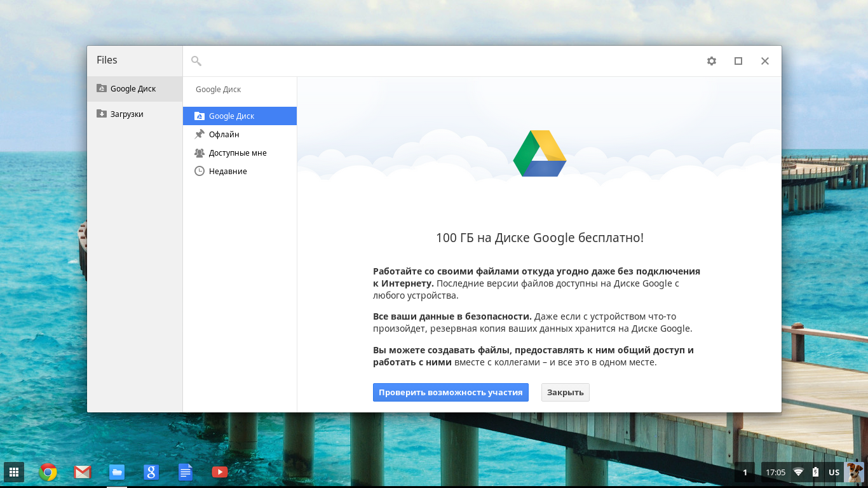868x488 pixels.
Task: Click Drive folder icon beside sidebar Google Диск
Action: point(102,88)
